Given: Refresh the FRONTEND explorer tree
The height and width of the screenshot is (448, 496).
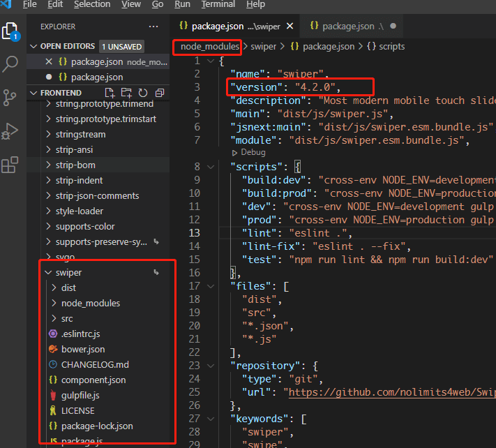Looking at the screenshot, I should coord(143,93).
